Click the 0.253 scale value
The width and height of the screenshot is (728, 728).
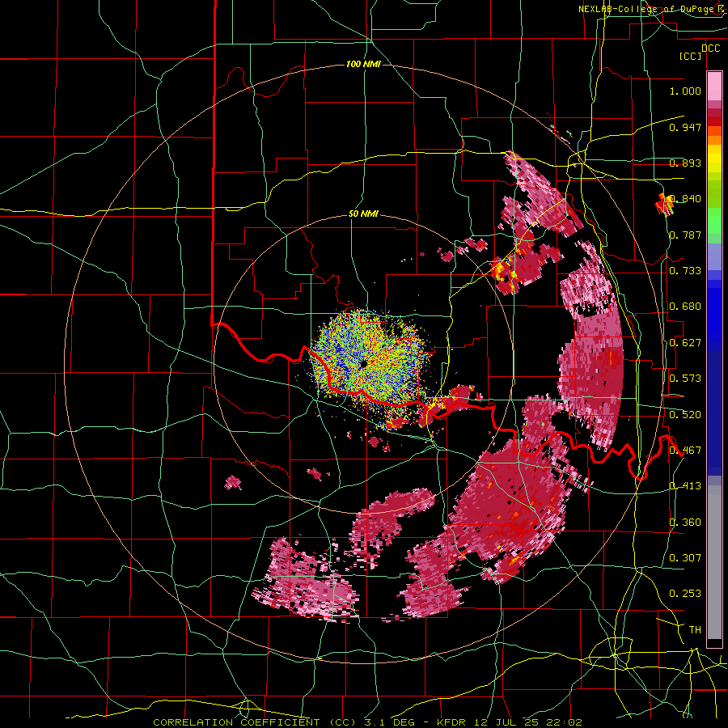coord(685,594)
